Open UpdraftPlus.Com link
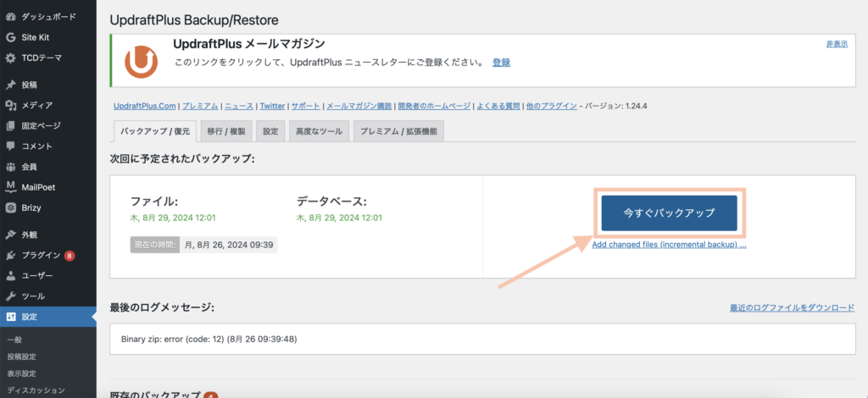Image resolution: width=868 pixels, height=398 pixels. 144,106
